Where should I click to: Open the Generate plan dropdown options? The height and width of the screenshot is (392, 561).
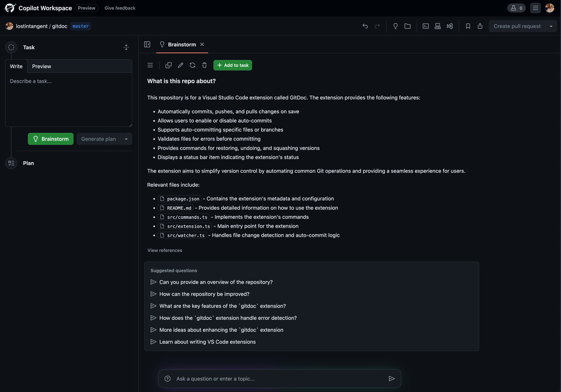(126, 139)
